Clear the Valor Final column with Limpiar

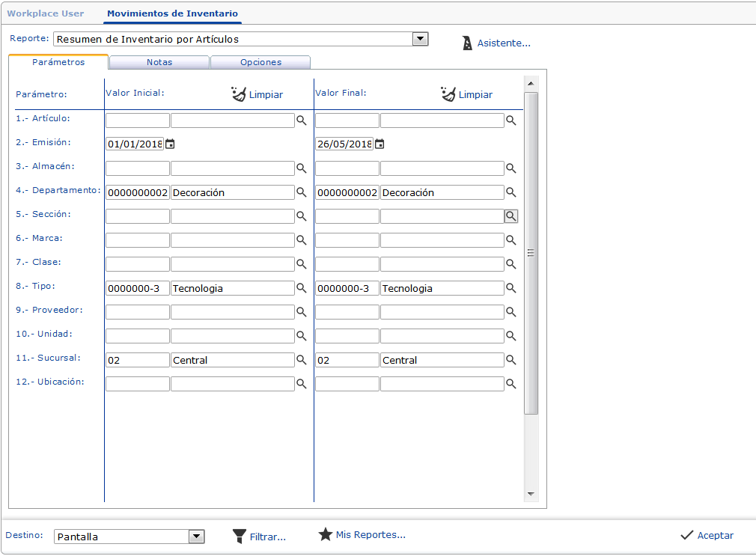(467, 95)
